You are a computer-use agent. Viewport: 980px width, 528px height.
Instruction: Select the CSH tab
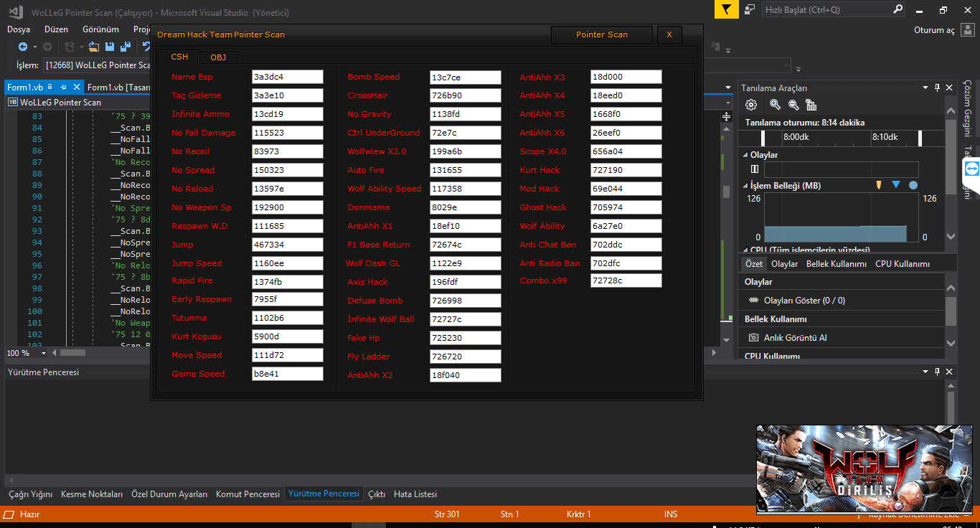coord(179,57)
